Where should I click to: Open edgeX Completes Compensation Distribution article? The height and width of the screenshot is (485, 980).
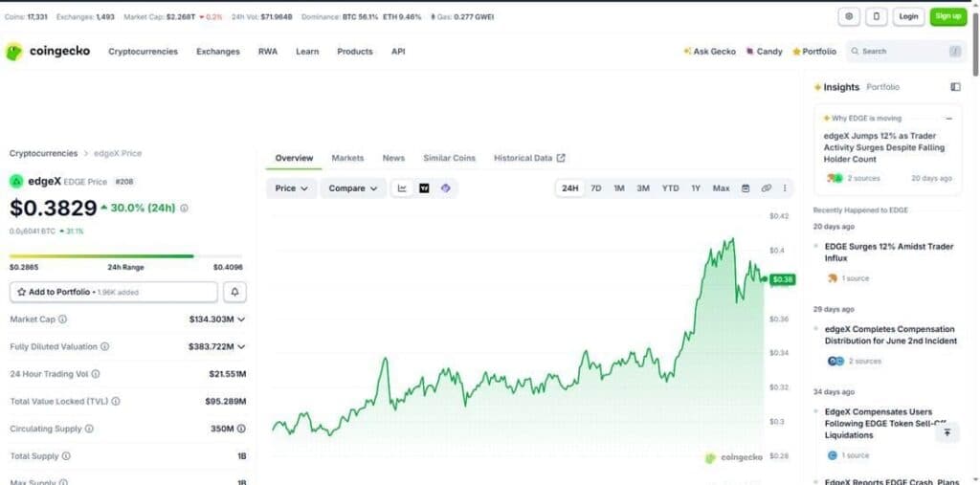[x=890, y=335]
